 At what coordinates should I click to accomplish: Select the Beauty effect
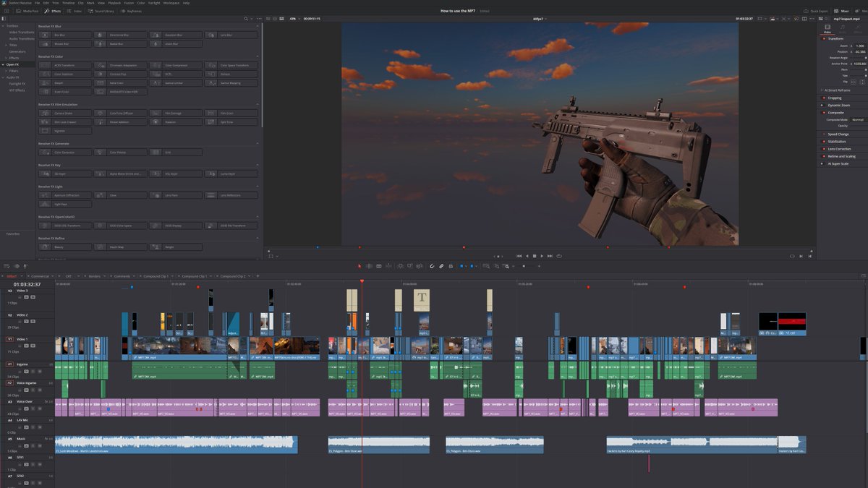click(x=65, y=247)
